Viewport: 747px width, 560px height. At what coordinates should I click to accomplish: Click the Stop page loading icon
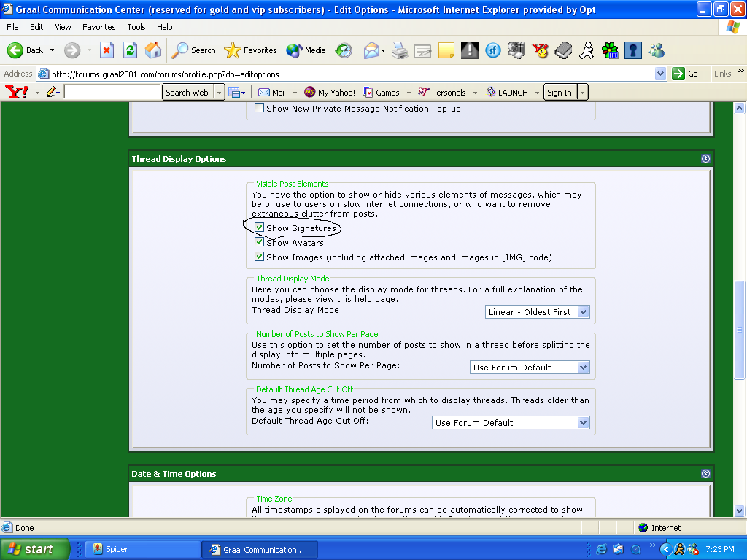coord(107,50)
